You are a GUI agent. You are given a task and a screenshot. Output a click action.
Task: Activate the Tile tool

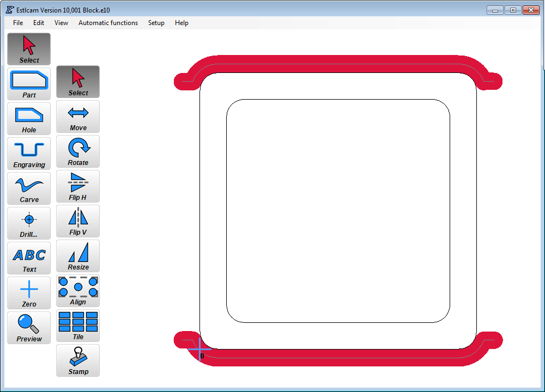pos(78,326)
